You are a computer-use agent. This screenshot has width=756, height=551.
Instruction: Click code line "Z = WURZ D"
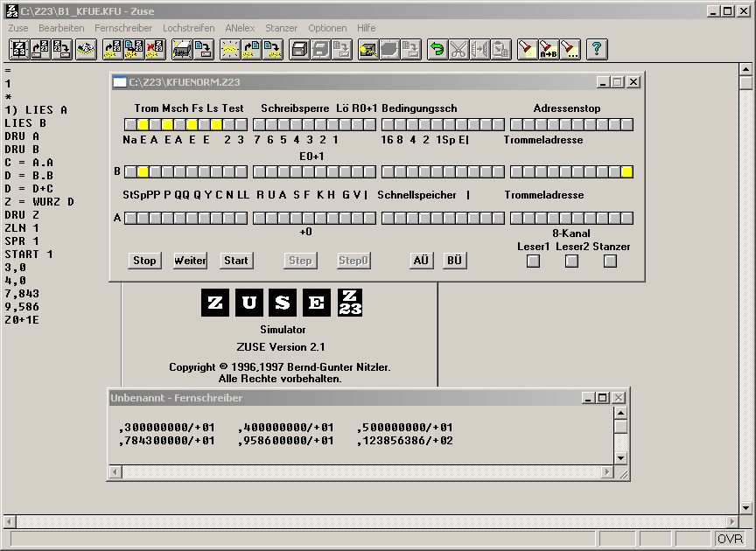tap(39, 201)
